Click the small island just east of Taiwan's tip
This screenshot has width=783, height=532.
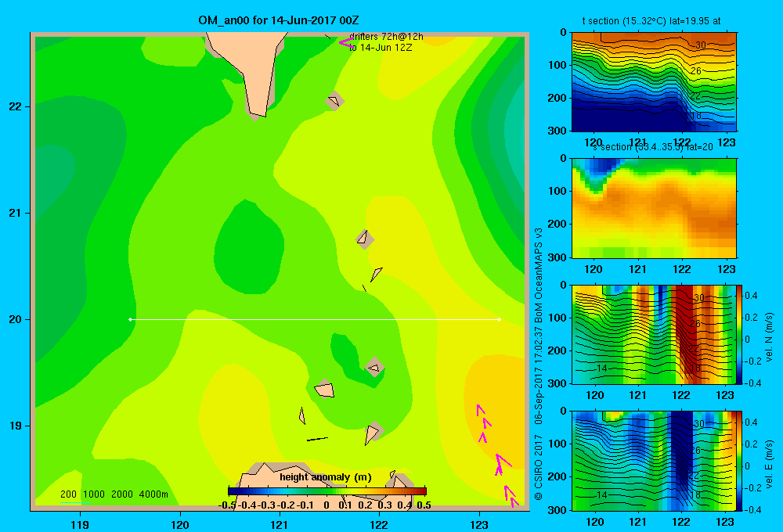pyautogui.click(x=334, y=101)
